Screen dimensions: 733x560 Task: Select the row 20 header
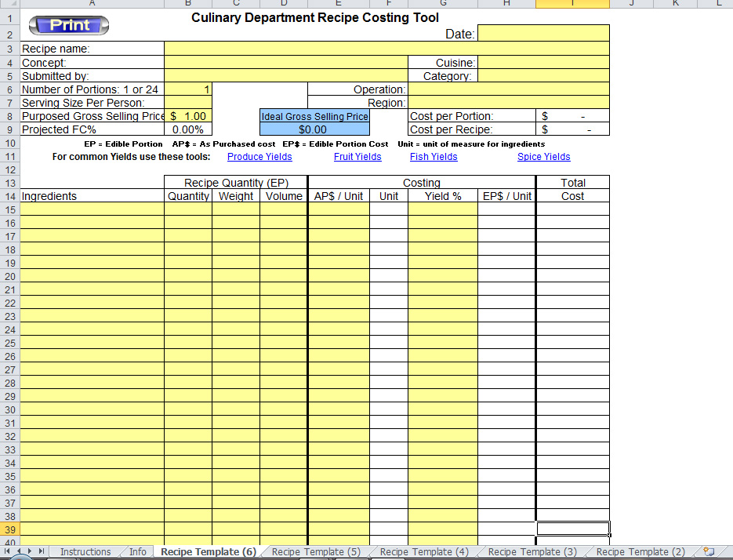10,276
